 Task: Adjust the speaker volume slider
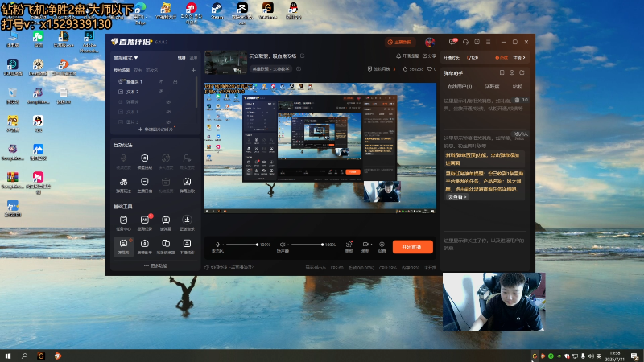pyautogui.click(x=307, y=245)
